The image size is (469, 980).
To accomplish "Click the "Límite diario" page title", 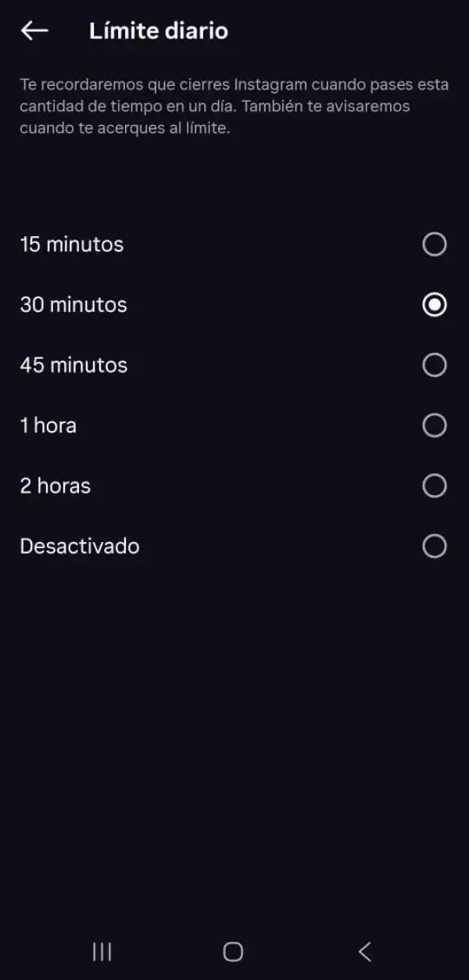I will point(159,31).
